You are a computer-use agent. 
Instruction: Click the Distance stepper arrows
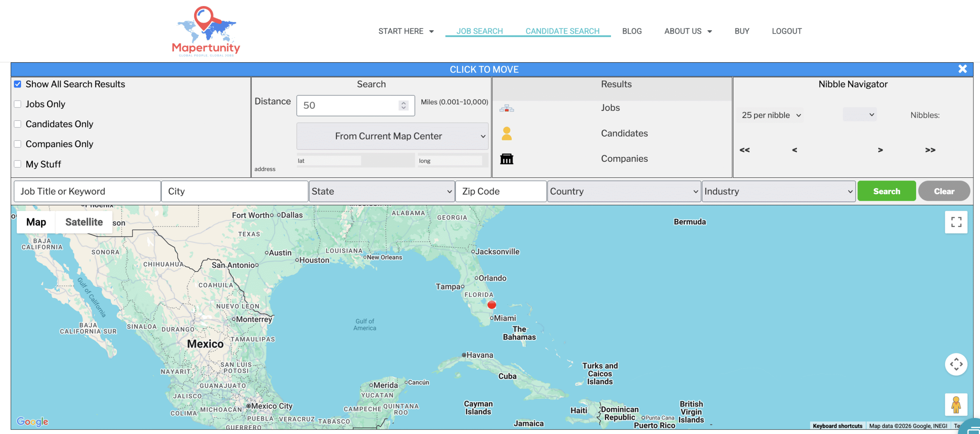[403, 106]
